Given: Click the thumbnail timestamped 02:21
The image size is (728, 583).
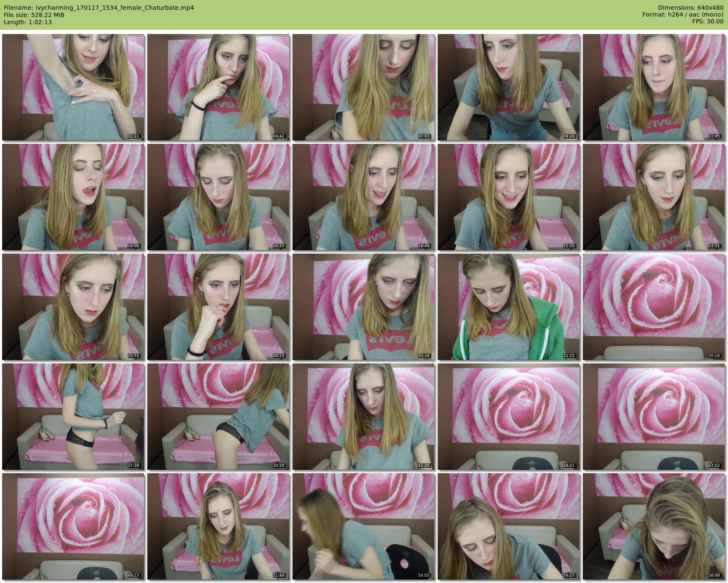Looking at the screenshot, I should point(73,87).
